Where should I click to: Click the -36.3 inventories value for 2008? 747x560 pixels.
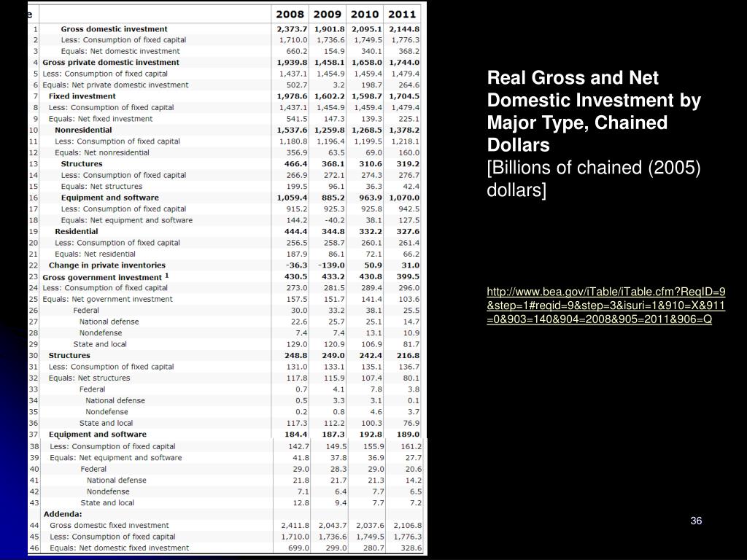[296, 265]
